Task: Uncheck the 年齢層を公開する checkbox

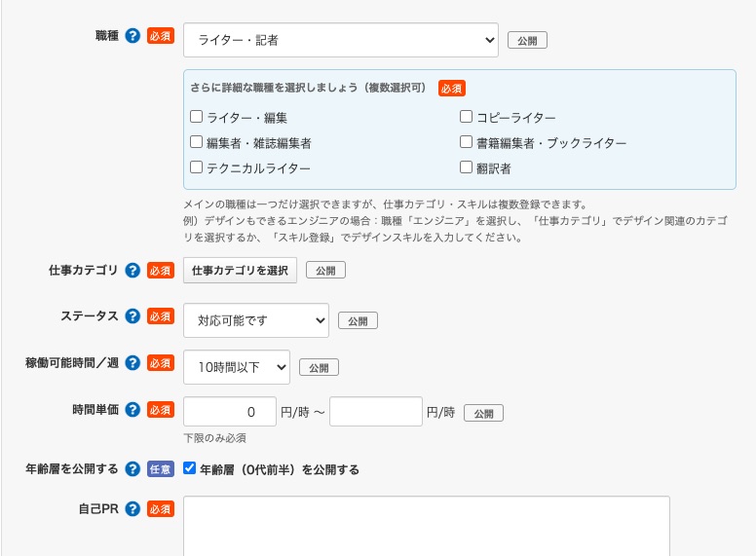Action: [x=190, y=468]
